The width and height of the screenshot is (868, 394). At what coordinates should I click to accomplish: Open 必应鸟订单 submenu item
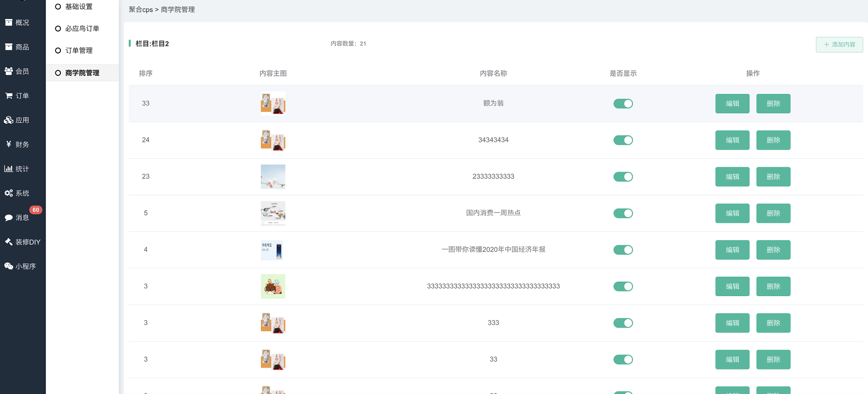pos(82,28)
